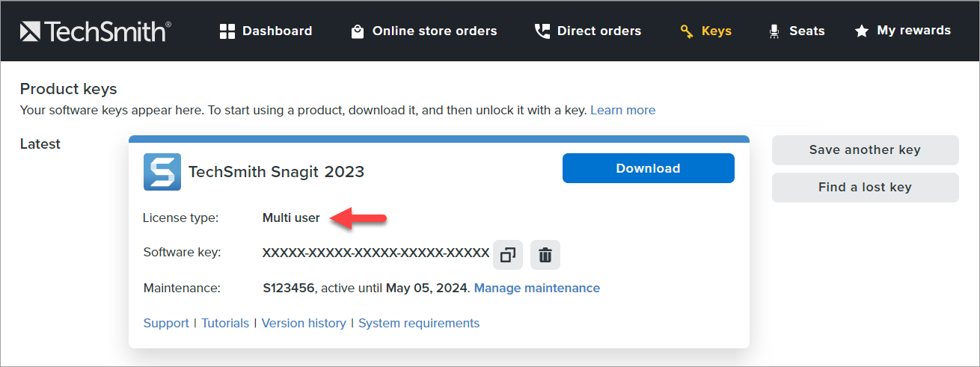The image size is (980, 367).
Task: View the Version history link
Action: pyautogui.click(x=304, y=323)
